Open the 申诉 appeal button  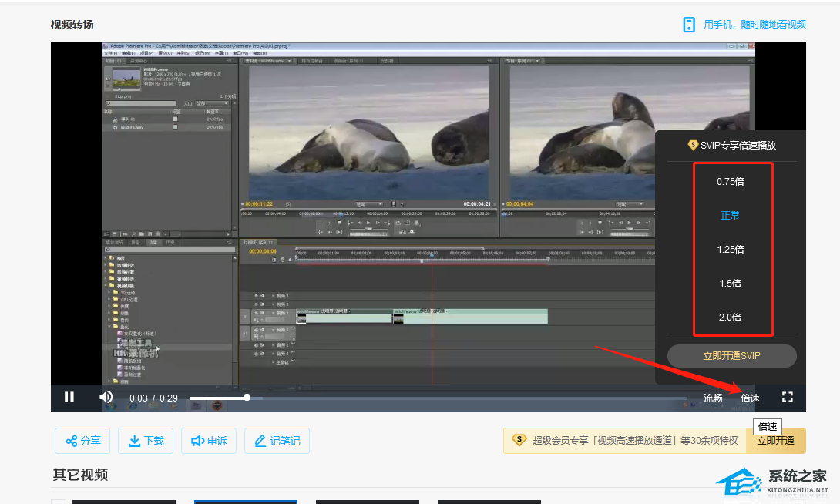coord(209,441)
